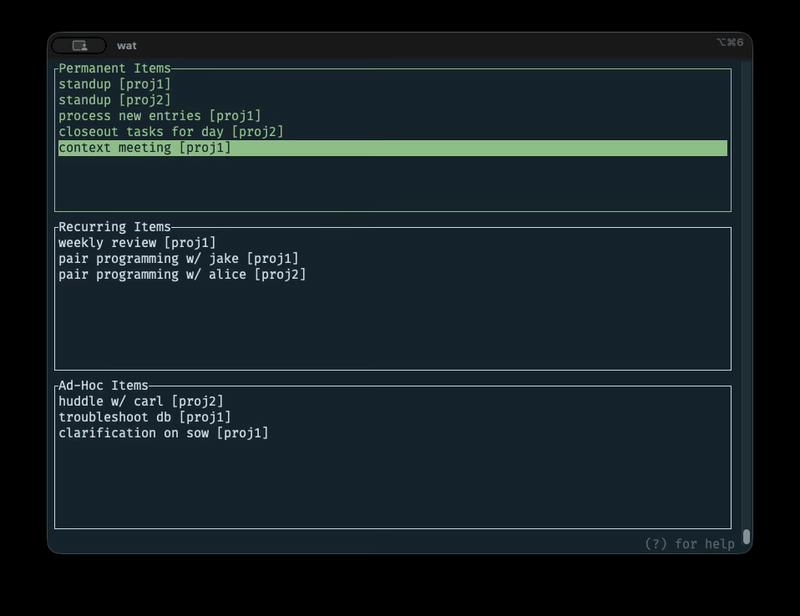Choose 'process new entries [proj1]'
The image size is (800, 616).
click(x=159, y=116)
